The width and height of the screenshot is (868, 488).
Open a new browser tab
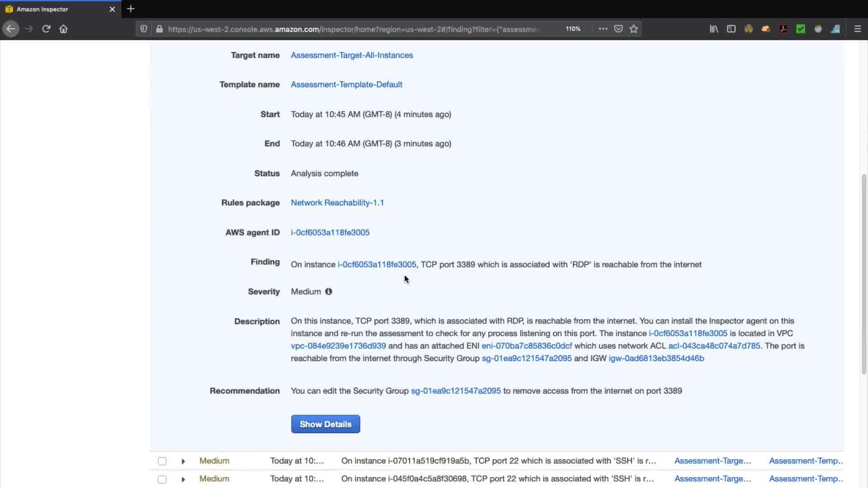point(131,9)
